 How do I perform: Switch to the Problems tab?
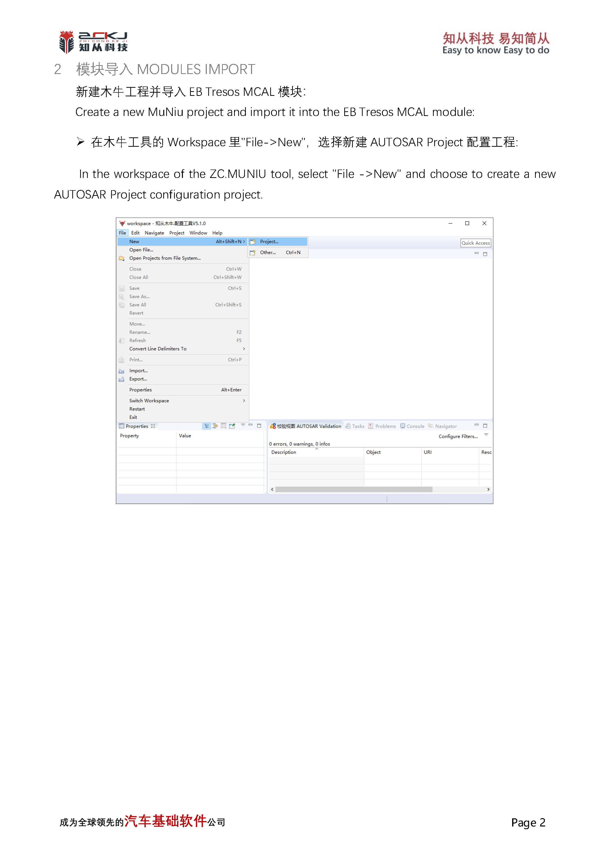382,426
